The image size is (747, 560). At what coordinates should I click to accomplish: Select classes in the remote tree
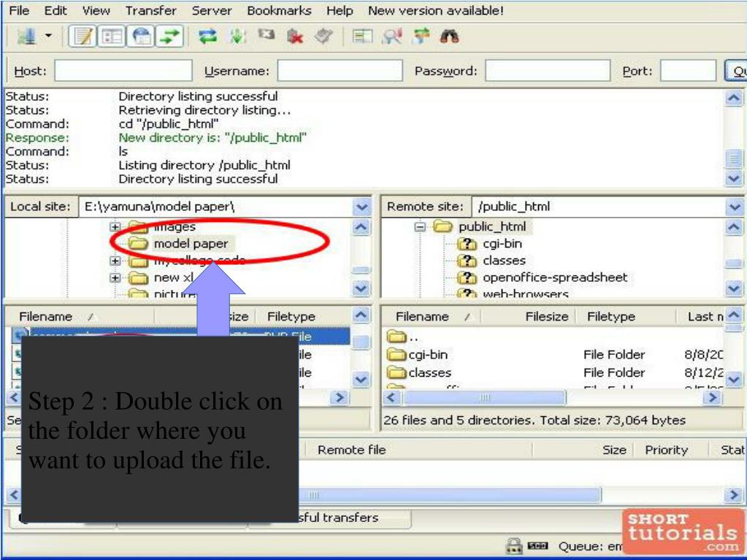click(x=504, y=261)
